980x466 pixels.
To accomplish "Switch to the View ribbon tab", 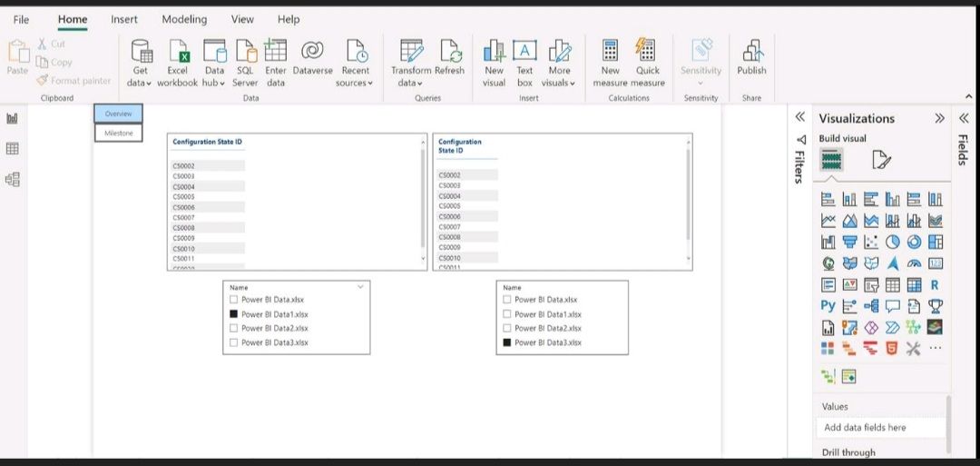I will (x=242, y=19).
